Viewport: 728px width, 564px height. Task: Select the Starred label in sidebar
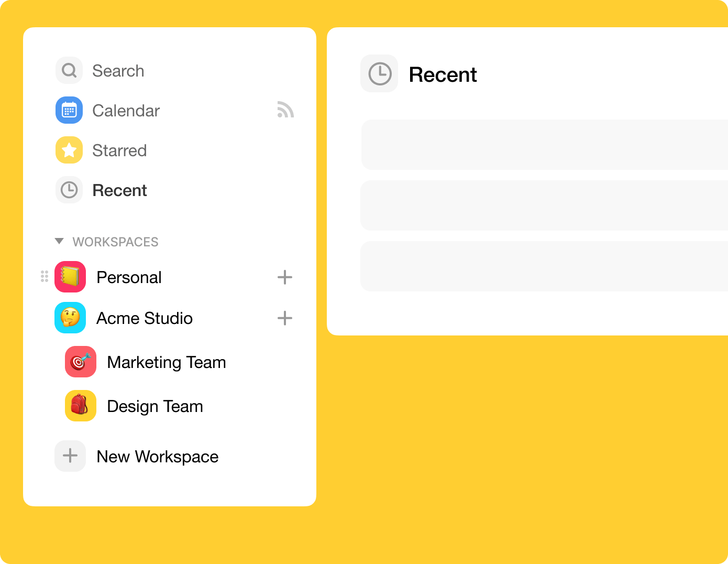[119, 150]
